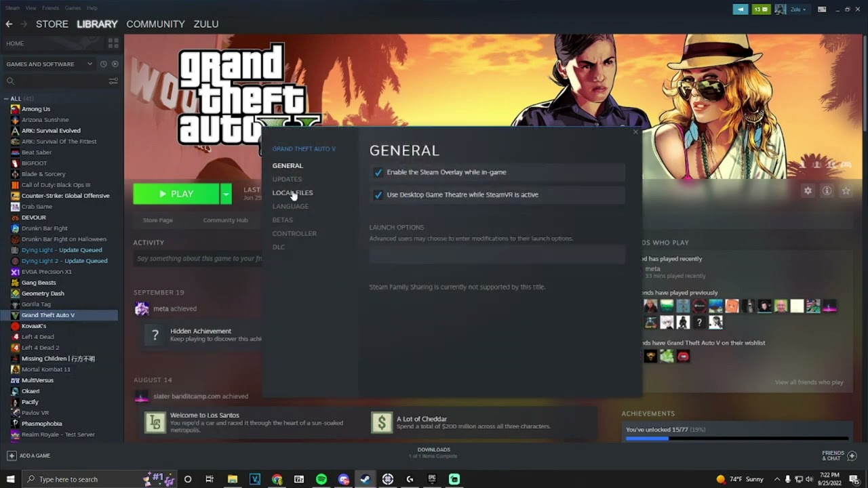868x488 pixels.
Task: Select GENERAL in properties sidebar
Action: pos(288,165)
